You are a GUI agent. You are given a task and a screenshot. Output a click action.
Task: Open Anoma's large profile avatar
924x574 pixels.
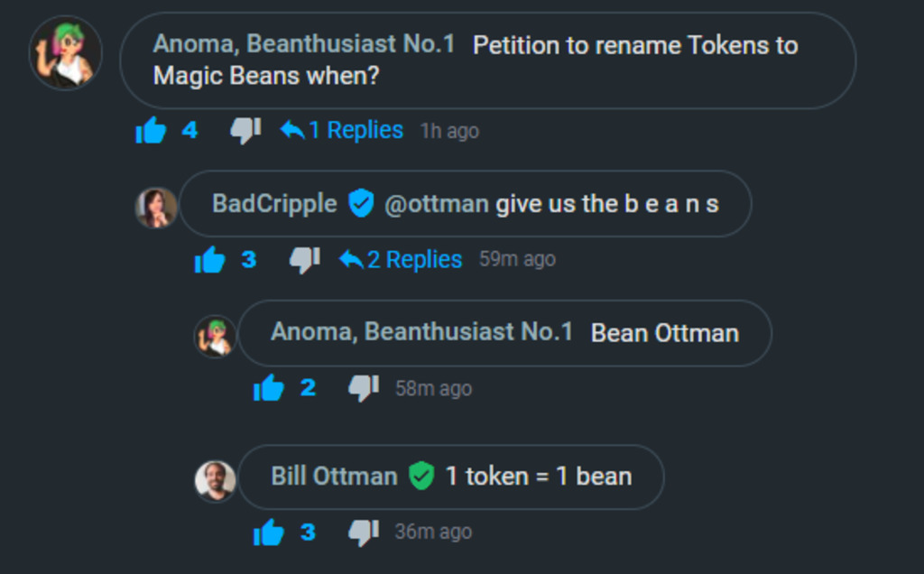[x=65, y=53]
